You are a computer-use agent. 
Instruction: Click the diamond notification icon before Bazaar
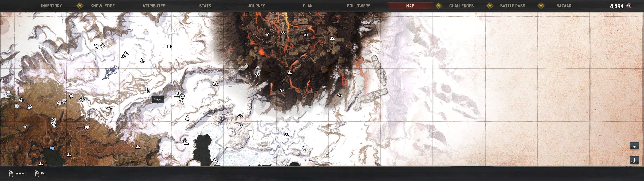click(541, 6)
